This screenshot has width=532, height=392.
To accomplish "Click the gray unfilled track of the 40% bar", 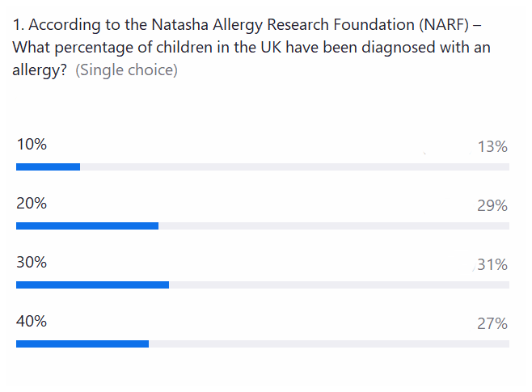I will click(x=328, y=344).
